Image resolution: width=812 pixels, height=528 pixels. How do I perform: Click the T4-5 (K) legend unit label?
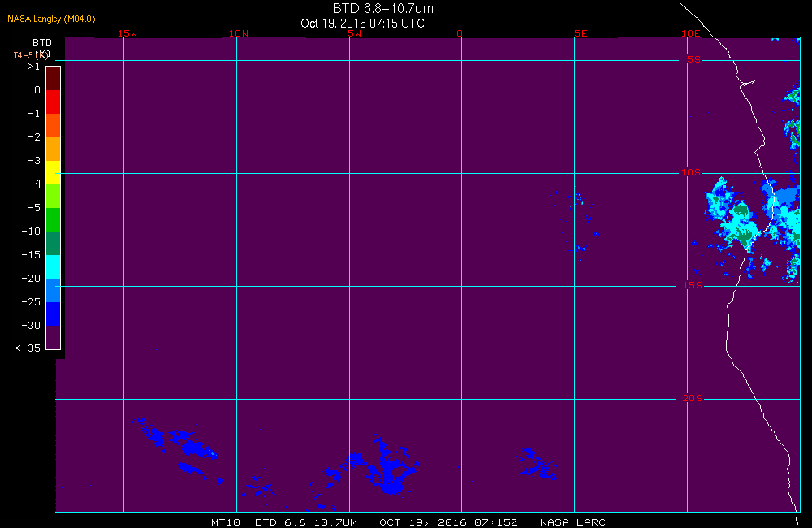point(32,54)
